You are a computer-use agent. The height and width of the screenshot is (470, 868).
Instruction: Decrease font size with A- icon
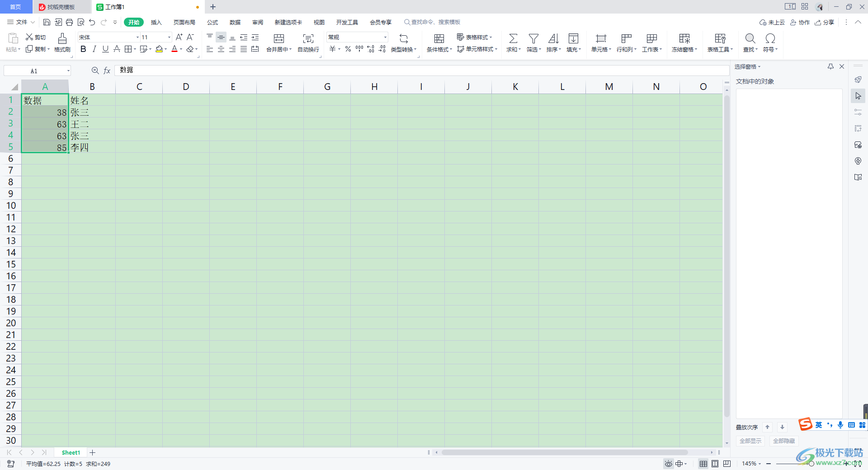click(x=190, y=37)
